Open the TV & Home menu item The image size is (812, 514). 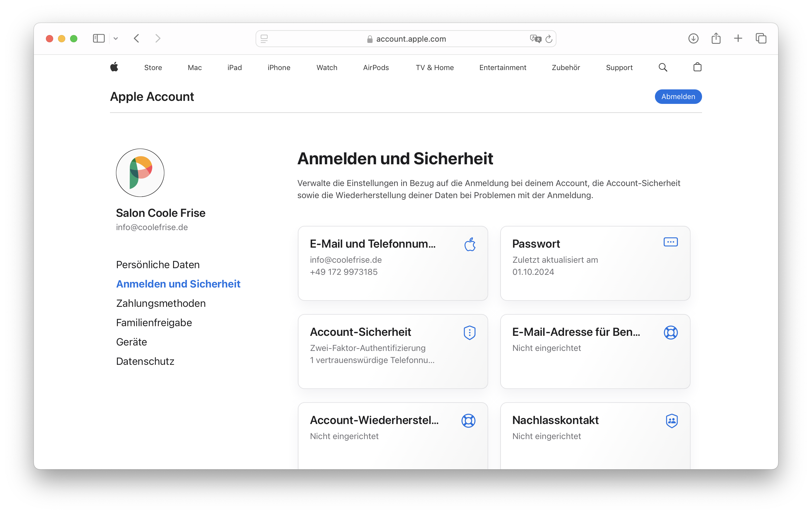coord(434,67)
